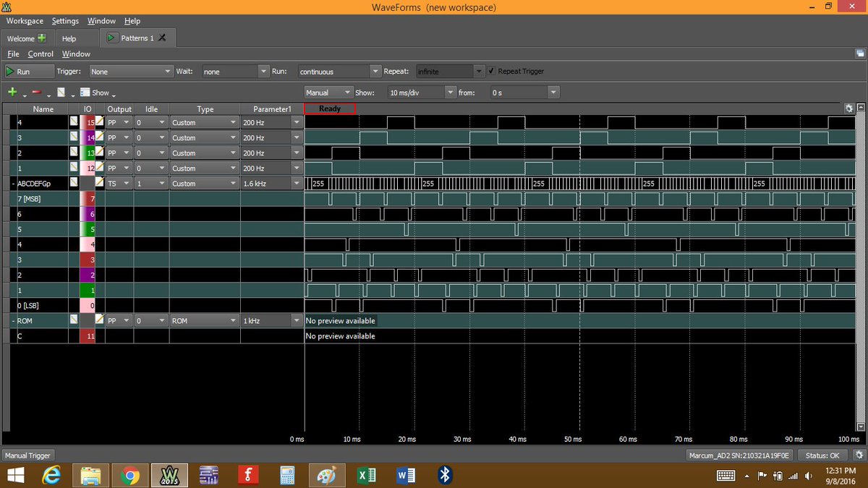Screen dimensions: 868x488
Task: Click the Run button
Action: [28, 72]
